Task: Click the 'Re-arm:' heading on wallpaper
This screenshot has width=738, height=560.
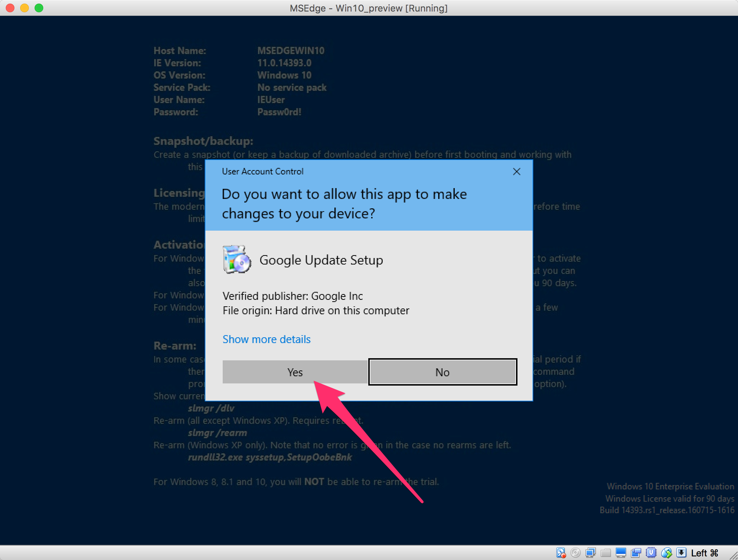Action: 175,346
